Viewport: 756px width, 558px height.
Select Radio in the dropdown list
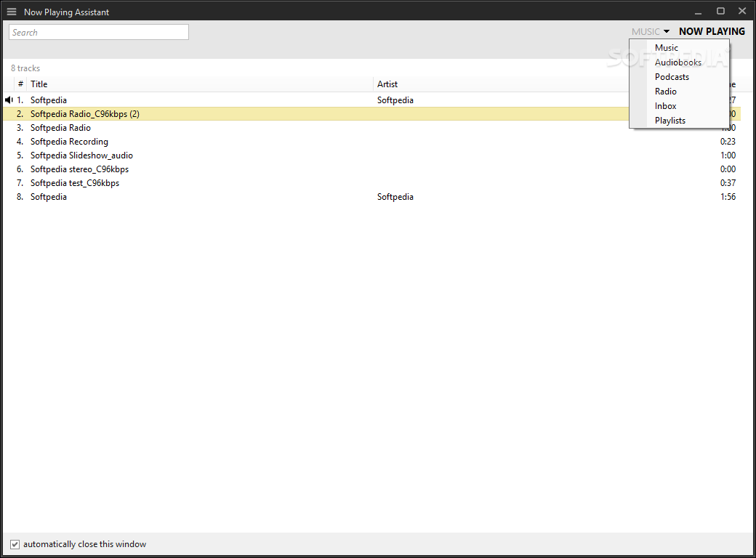coord(665,92)
